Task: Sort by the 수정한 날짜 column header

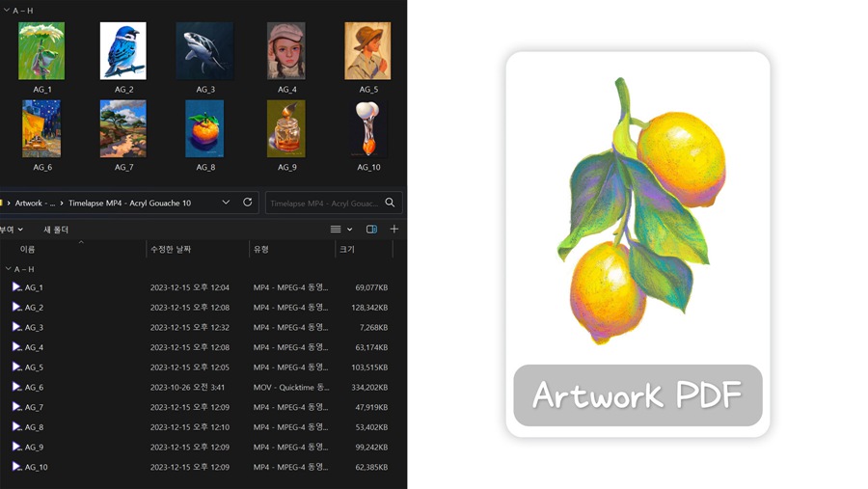Action: [171, 250]
